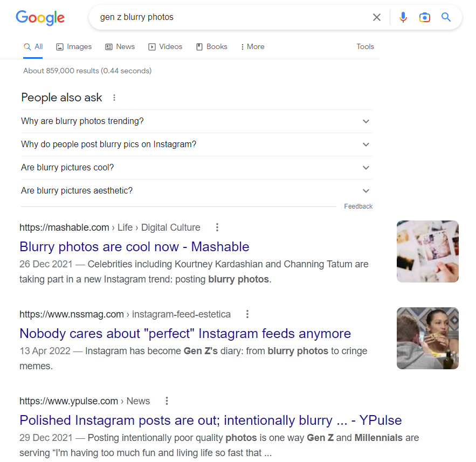Expand "Why do people post blurry pics" question

366,144
